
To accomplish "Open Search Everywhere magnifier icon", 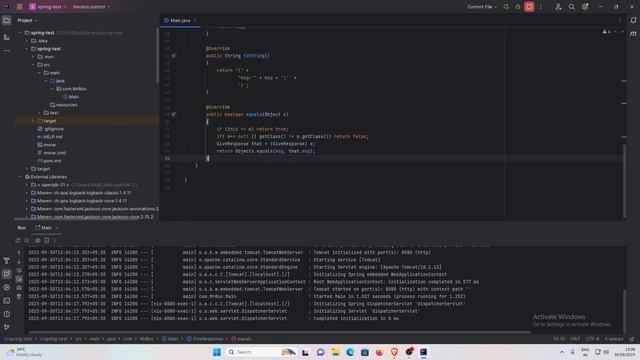I will point(571,7).
